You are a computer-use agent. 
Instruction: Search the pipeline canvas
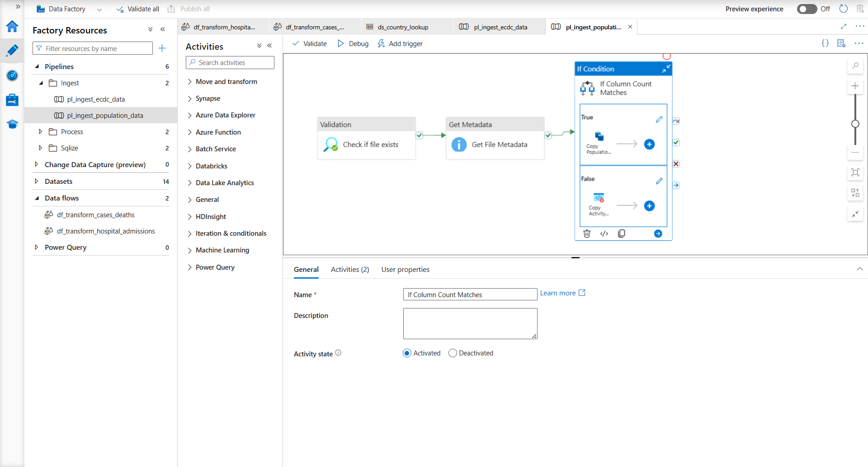855,66
